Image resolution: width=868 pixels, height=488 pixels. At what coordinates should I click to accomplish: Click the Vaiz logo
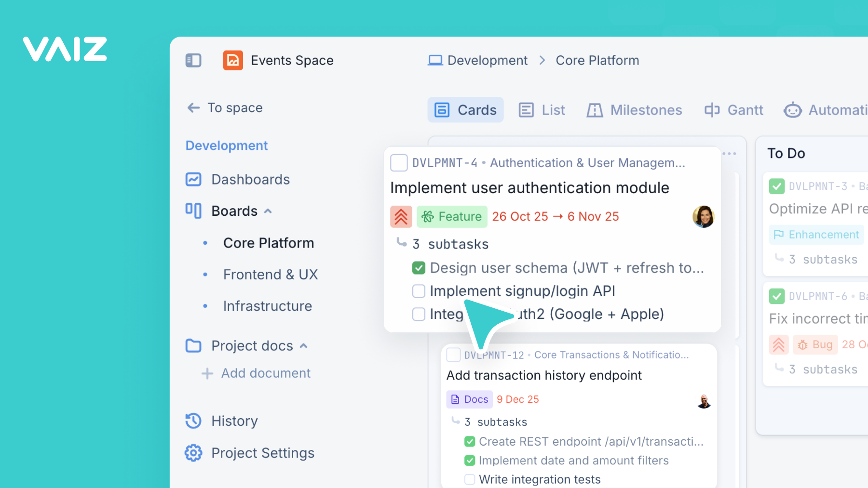click(x=65, y=49)
